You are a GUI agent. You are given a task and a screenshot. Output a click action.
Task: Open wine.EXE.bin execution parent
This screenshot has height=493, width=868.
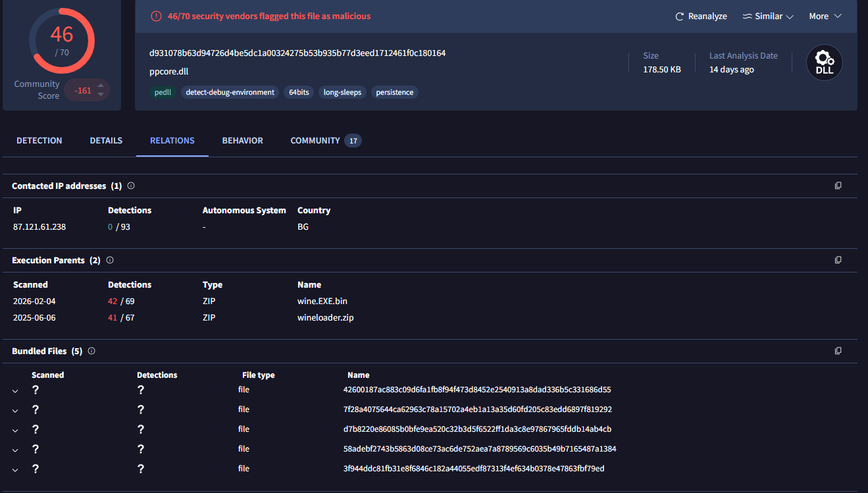pos(322,301)
